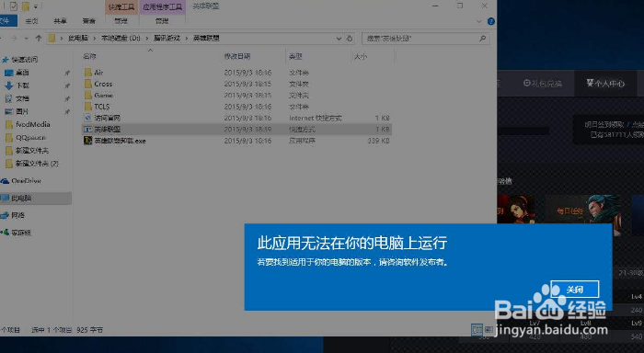
Task: Navigate to 腾讯游戏 breadcrumb
Action: [167, 39]
